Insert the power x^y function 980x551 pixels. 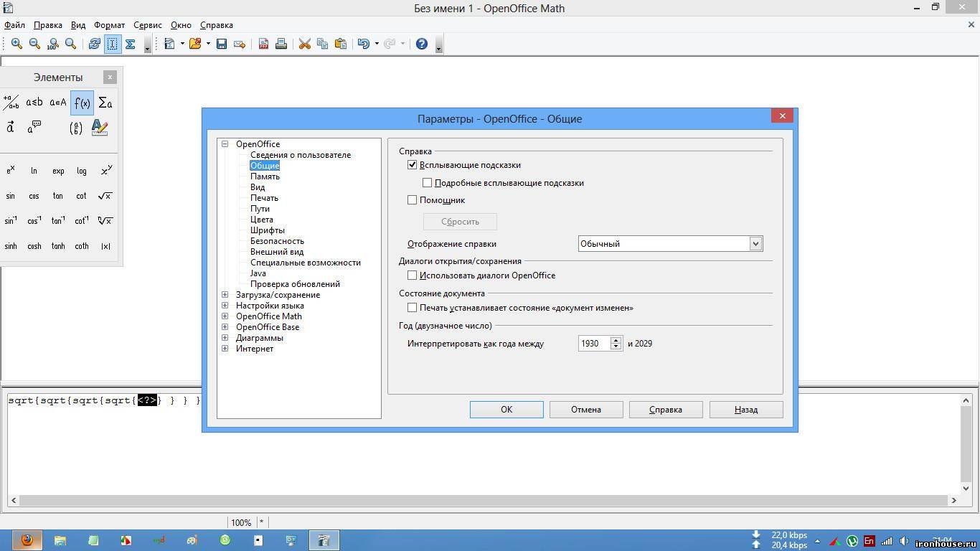click(x=105, y=171)
